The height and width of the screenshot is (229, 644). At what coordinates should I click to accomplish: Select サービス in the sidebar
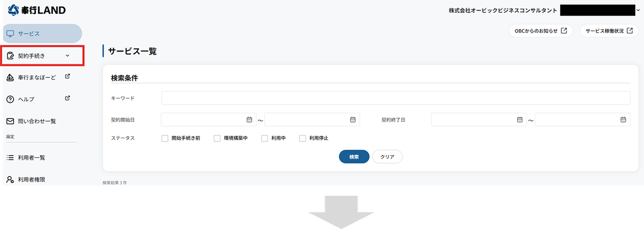pos(42,34)
